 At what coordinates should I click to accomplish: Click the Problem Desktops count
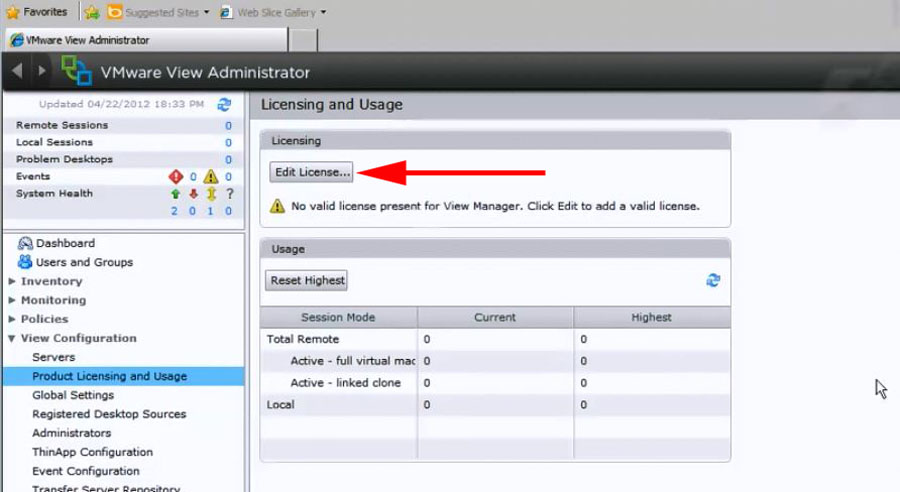pyautogui.click(x=228, y=160)
